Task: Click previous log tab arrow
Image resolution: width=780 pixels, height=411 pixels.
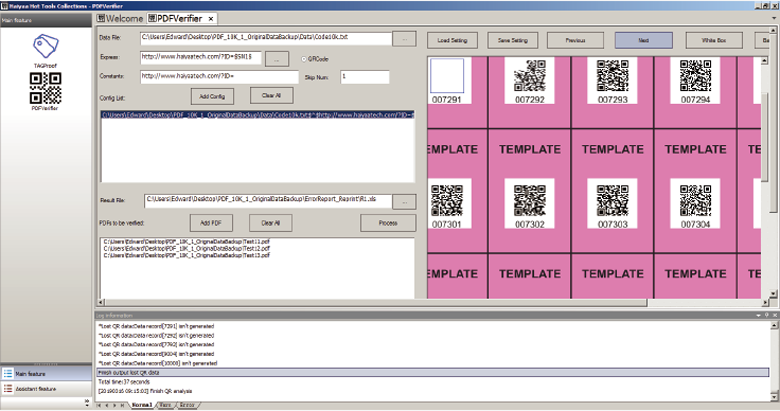Action: (106, 406)
